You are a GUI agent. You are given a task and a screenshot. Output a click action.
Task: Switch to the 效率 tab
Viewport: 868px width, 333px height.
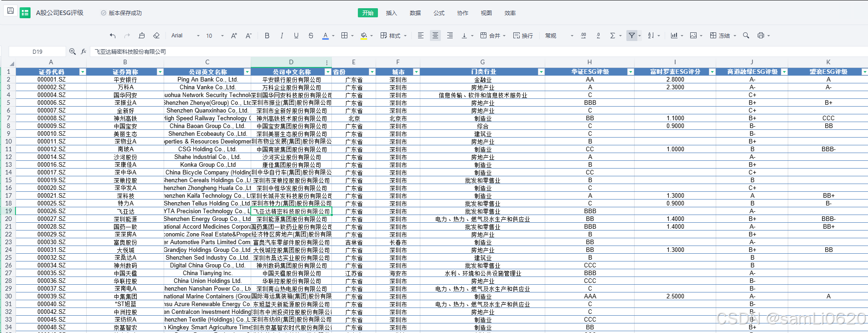click(x=510, y=13)
